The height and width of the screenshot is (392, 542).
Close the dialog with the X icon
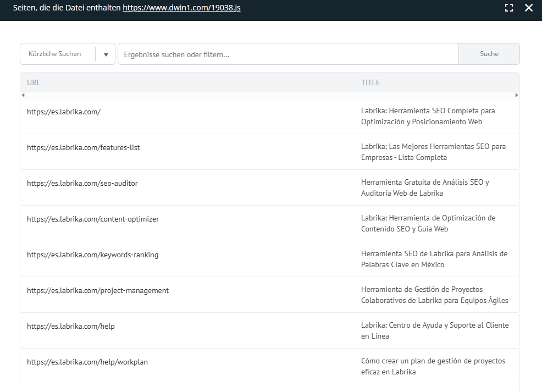pos(528,8)
